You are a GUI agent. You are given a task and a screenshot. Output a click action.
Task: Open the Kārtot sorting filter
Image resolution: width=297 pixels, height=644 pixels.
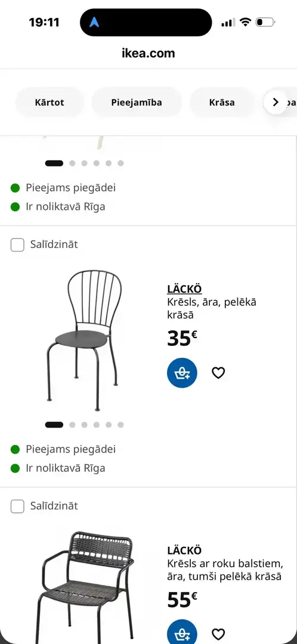[49, 103]
